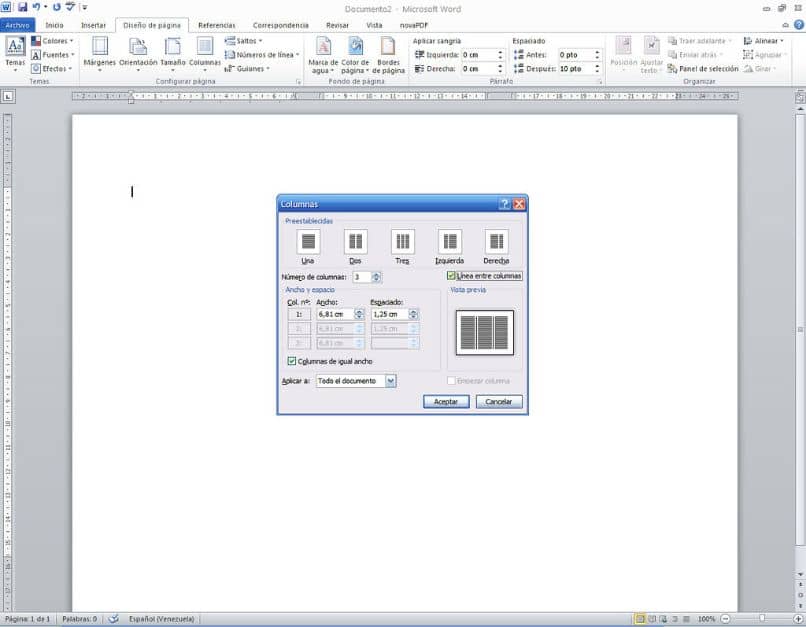Close the Columnas dialog
The image size is (806, 627).
pos(519,204)
